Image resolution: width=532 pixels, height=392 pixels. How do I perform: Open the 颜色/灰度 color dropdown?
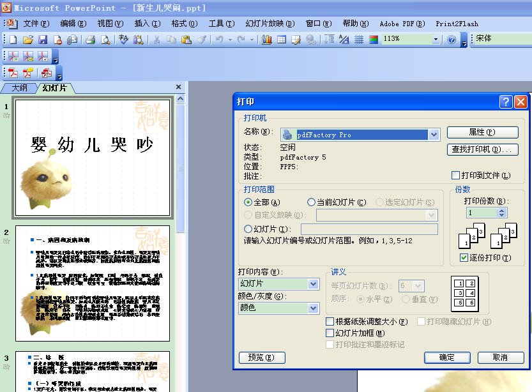point(312,309)
